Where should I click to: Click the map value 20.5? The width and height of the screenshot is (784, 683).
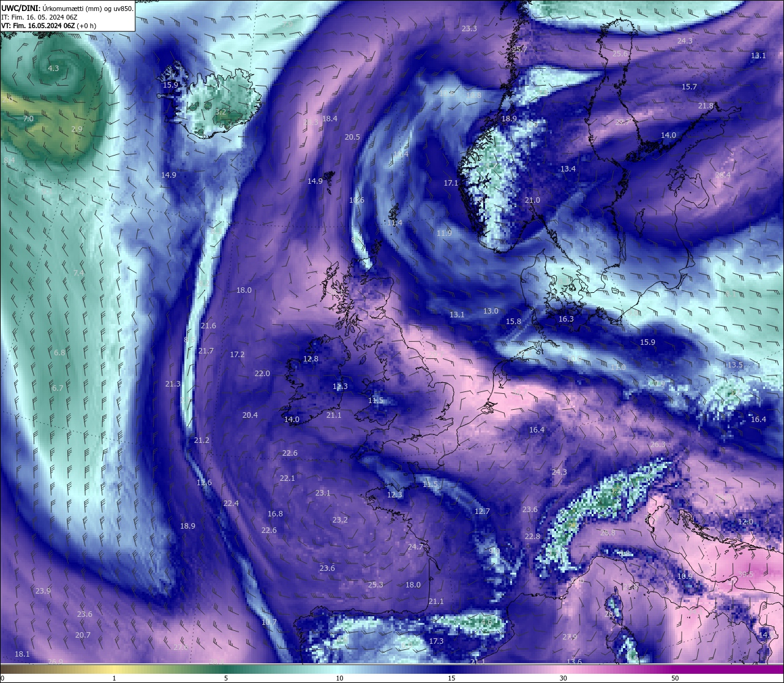point(352,137)
